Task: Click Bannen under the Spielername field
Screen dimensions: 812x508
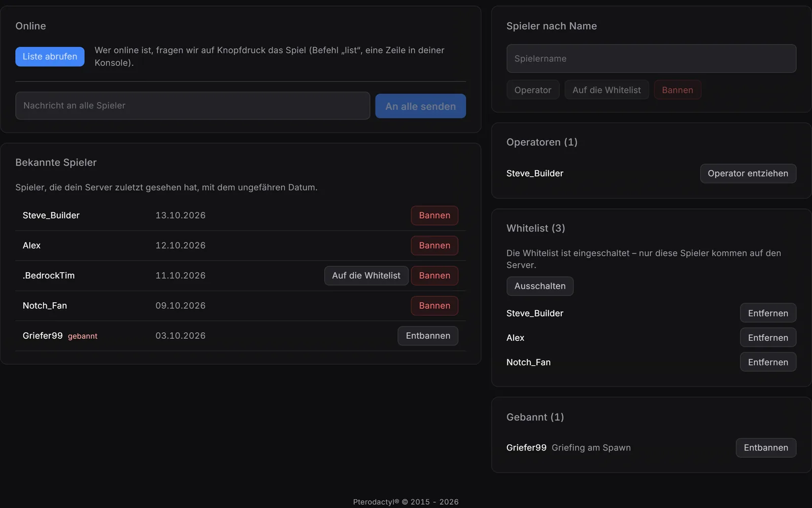Action: point(677,90)
